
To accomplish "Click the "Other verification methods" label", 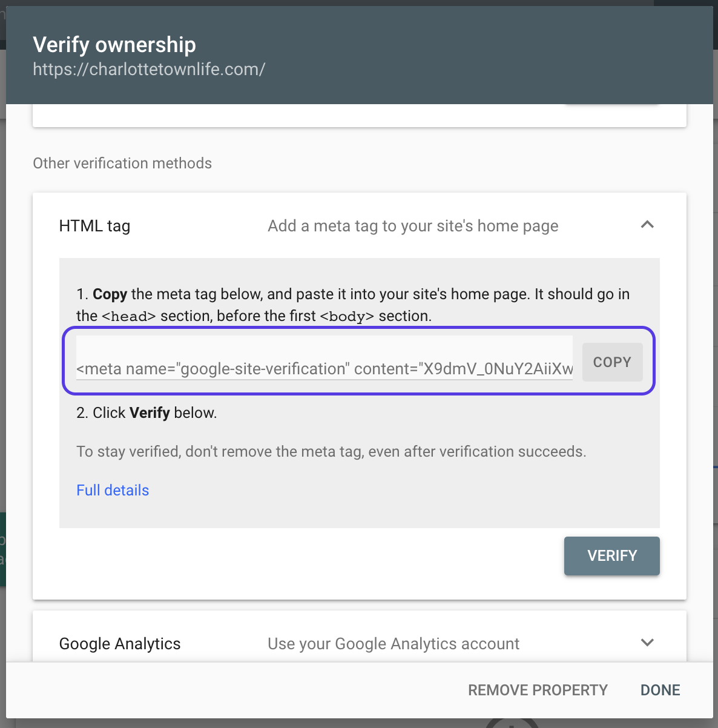I will click(x=122, y=163).
